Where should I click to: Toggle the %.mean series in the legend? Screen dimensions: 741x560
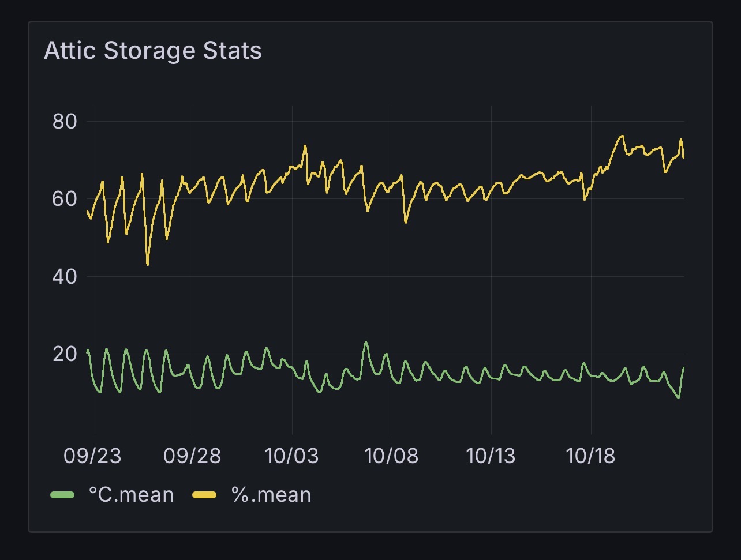tap(271, 495)
